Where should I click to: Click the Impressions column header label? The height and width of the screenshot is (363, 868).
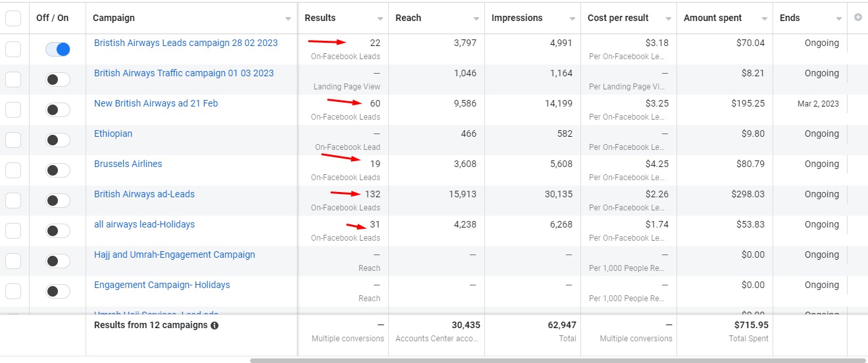pyautogui.click(x=517, y=18)
